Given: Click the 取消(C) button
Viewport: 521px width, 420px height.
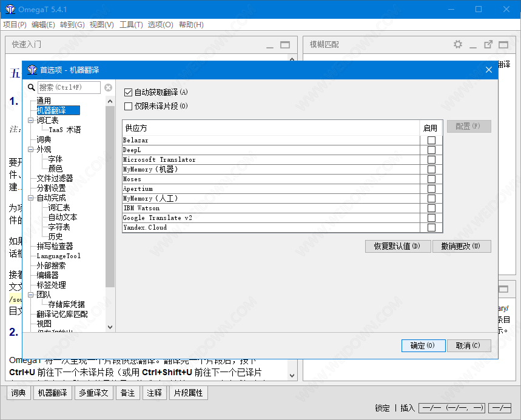Looking at the screenshot, I should [x=468, y=345].
